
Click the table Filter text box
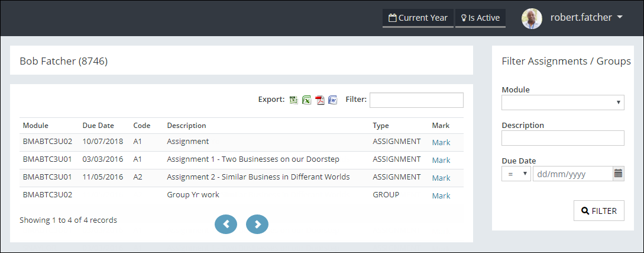click(416, 100)
